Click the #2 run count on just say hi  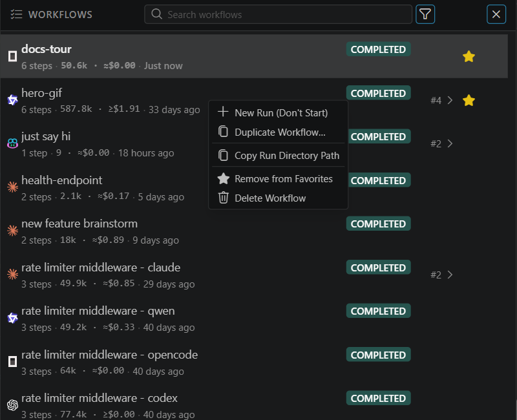[436, 143]
